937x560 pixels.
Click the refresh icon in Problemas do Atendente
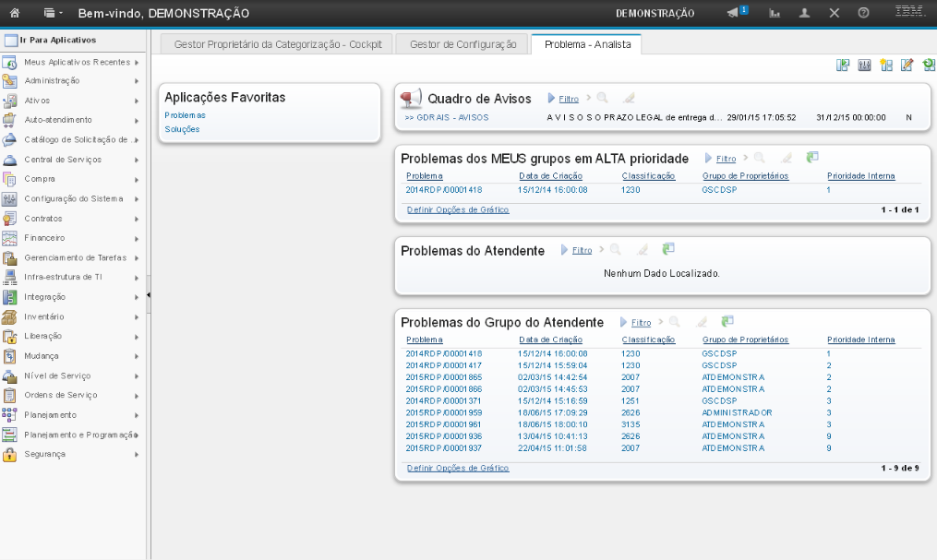point(668,249)
